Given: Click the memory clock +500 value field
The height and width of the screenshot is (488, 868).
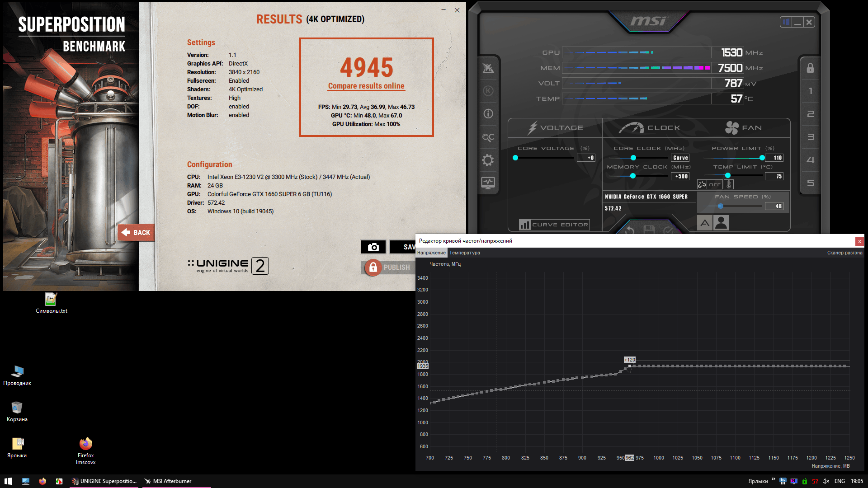Looking at the screenshot, I should (x=680, y=176).
